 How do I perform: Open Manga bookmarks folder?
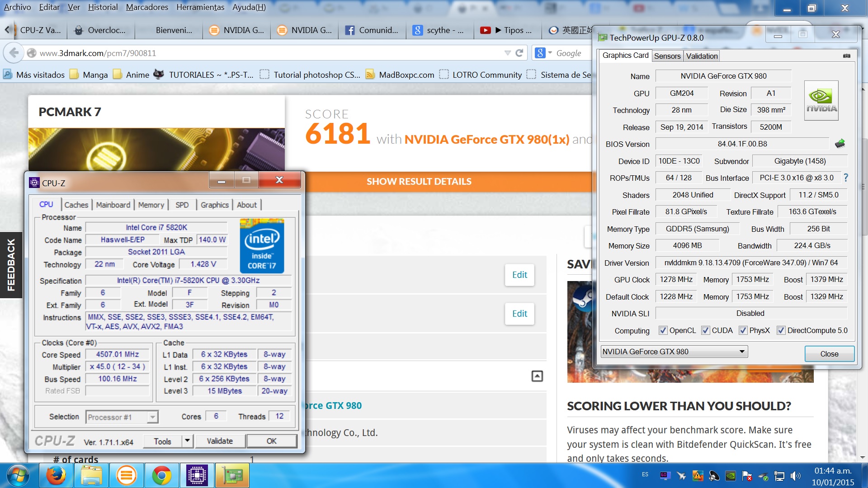tap(89, 75)
